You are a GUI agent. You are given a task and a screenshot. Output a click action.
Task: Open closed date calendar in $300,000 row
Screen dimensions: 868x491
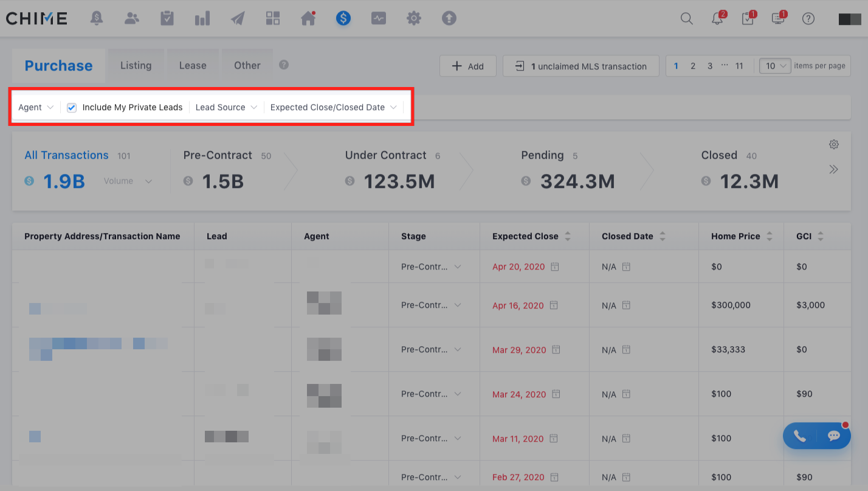(x=626, y=305)
